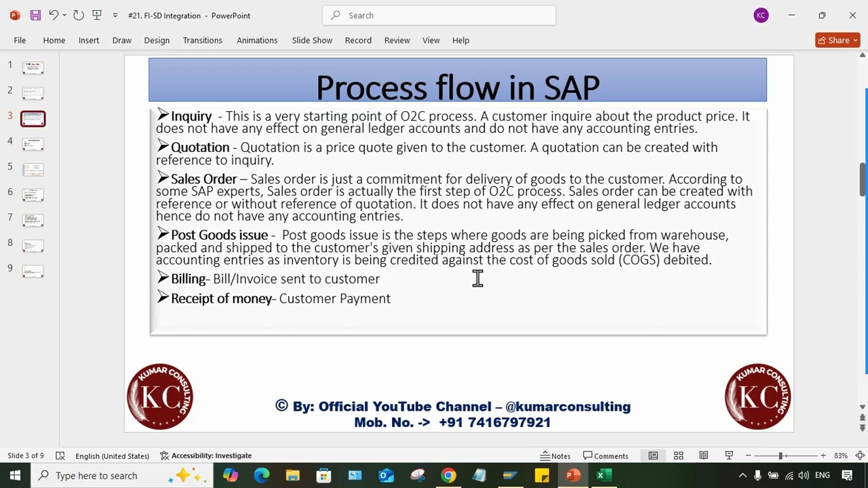868x488 pixels.
Task: Click the 'Sales Order' bullet heading
Action: tap(203, 179)
